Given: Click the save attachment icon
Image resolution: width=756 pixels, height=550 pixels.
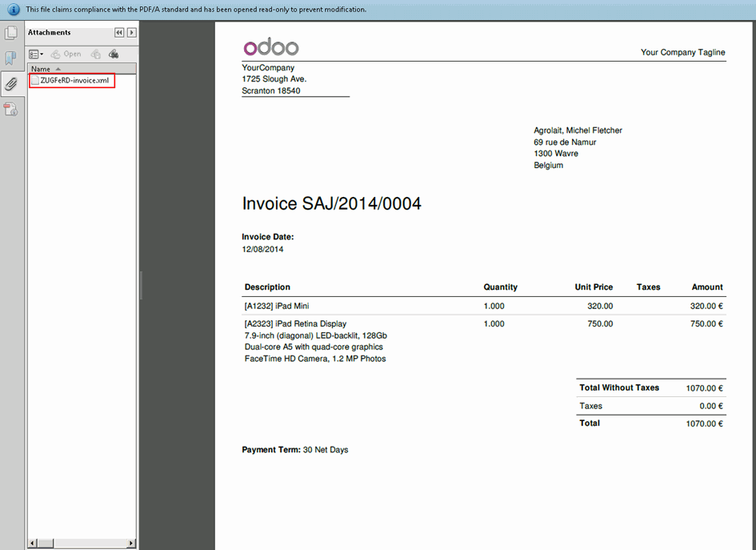Looking at the screenshot, I should point(96,54).
